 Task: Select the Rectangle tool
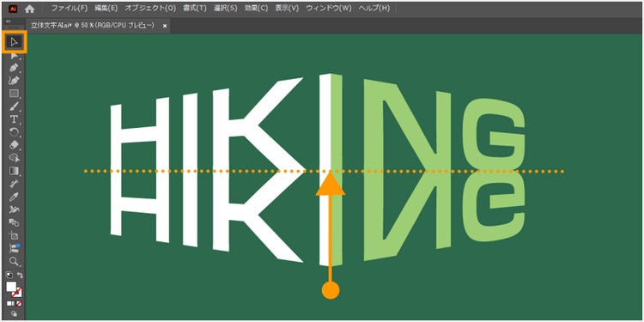[x=15, y=94]
